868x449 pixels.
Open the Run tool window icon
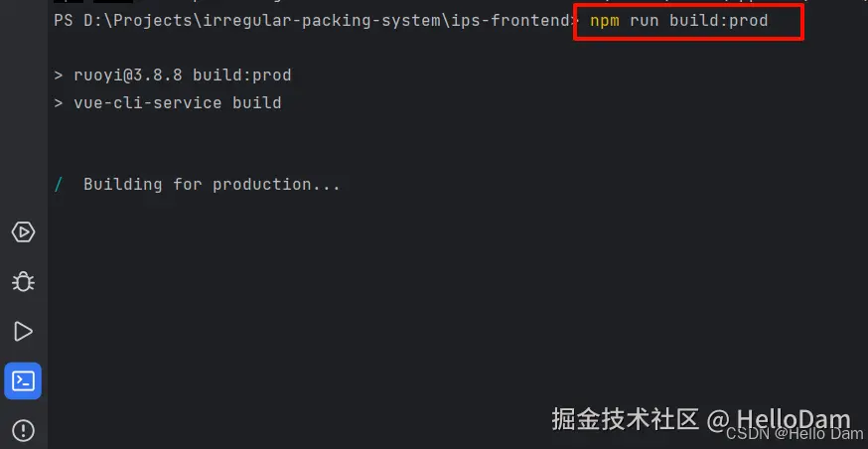click(23, 332)
